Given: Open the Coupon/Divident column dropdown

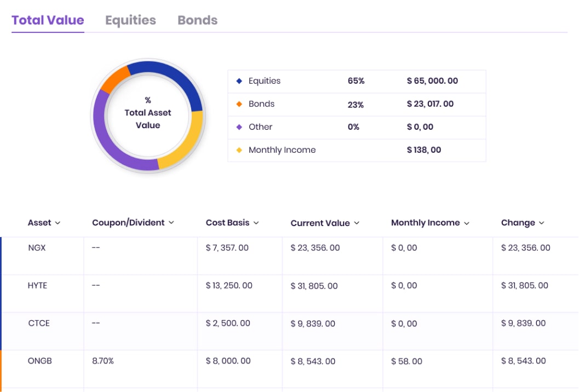Looking at the screenshot, I should 171,223.
